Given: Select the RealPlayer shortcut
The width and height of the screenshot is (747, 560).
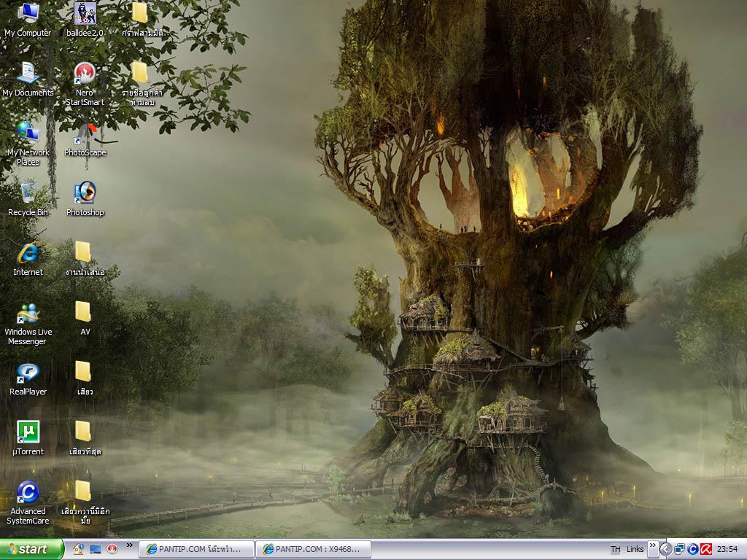Looking at the screenshot, I should 28,379.
